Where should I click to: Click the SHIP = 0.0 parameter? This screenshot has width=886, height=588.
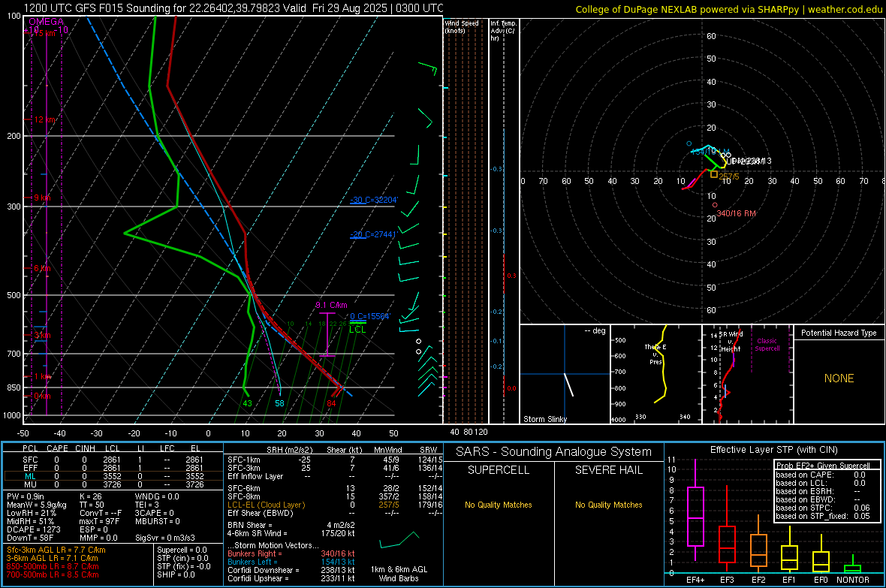click(x=176, y=574)
